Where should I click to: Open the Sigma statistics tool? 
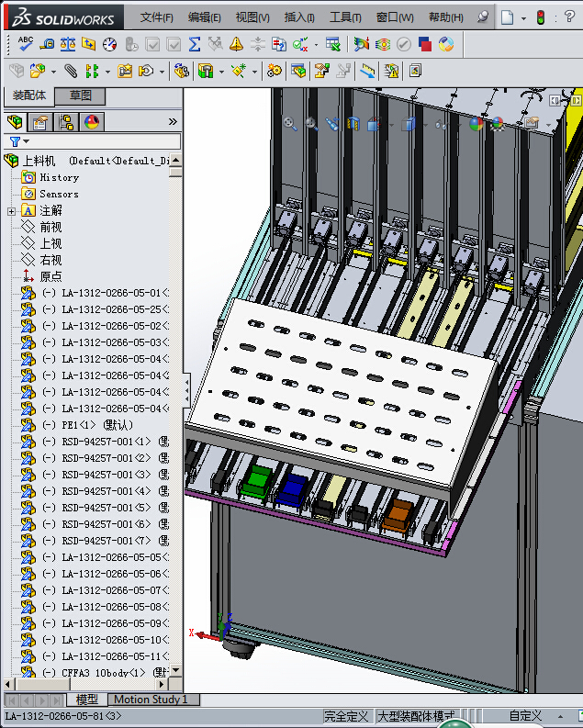(195, 44)
